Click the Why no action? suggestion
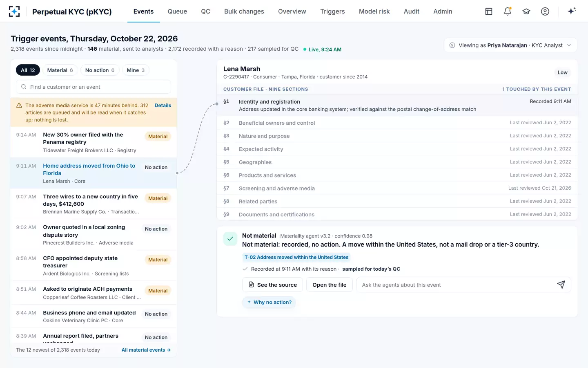Screen dimensions: 588x368 (269, 302)
